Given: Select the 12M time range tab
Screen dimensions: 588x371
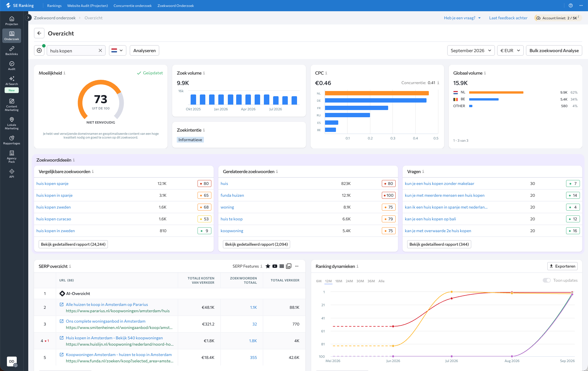Looking at the screenshot, I should pos(328,281).
